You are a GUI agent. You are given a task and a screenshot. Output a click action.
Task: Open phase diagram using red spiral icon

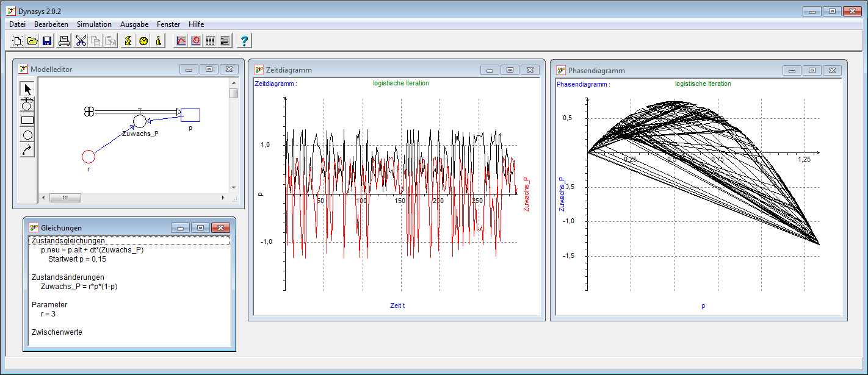coord(196,41)
